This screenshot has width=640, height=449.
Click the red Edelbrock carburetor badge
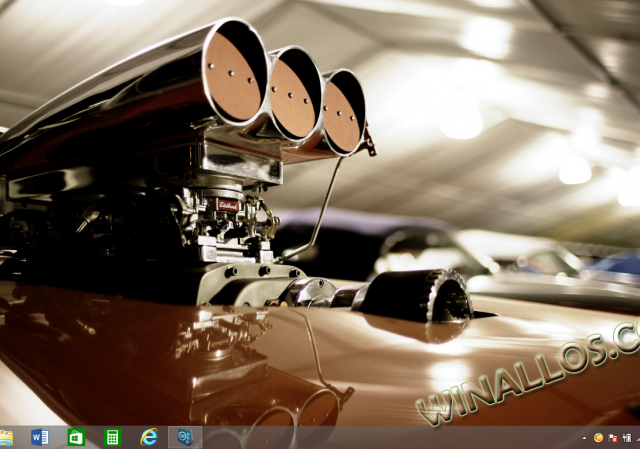(228, 205)
